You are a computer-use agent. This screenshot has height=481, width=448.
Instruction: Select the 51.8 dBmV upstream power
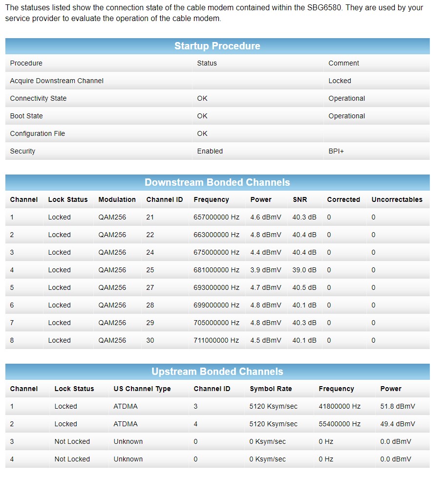click(397, 407)
